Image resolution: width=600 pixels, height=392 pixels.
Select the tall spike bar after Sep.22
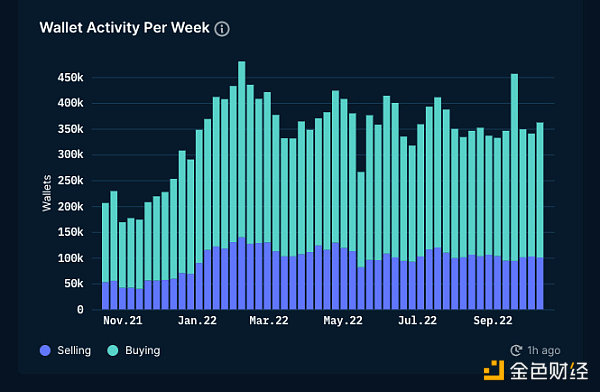(x=514, y=191)
